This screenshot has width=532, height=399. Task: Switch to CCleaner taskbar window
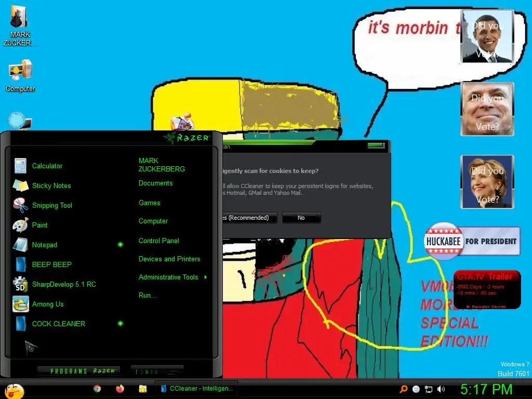click(x=196, y=389)
